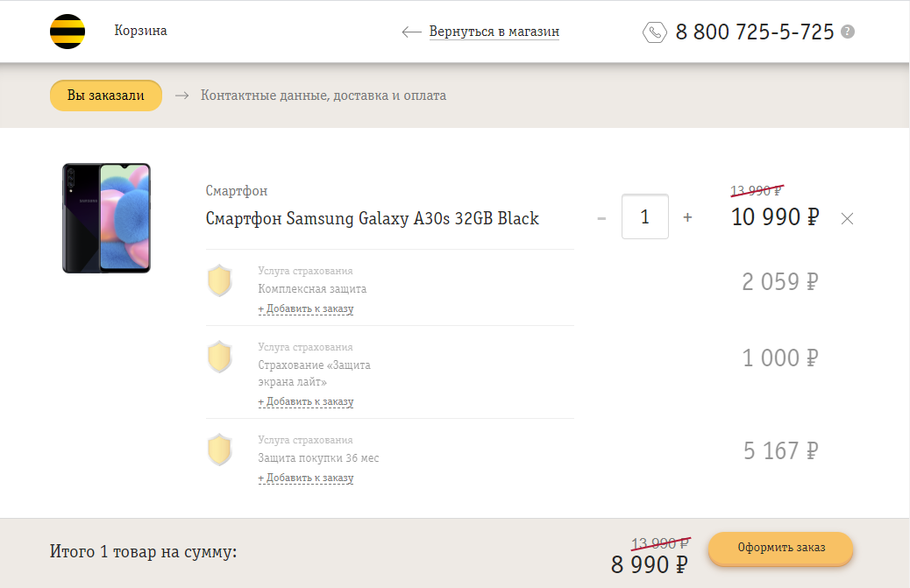Open the question mark help icon
Image resolution: width=910 pixels, height=588 pixels.
(x=847, y=32)
